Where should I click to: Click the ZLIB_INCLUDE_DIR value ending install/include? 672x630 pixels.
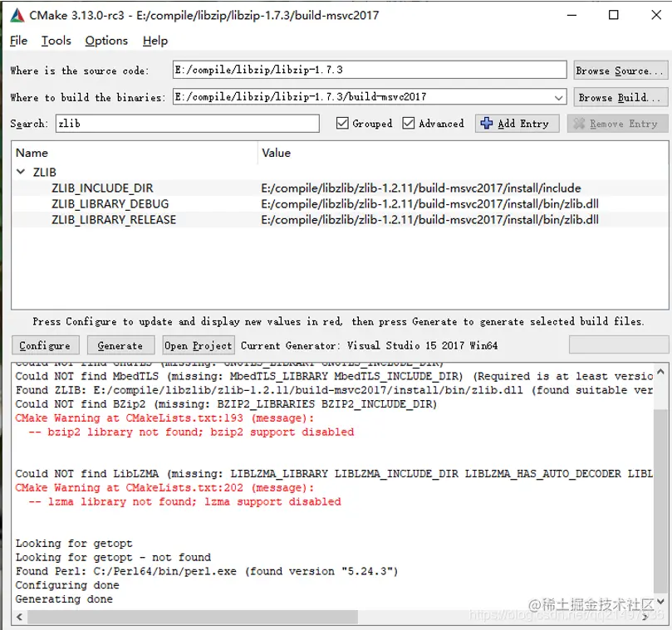pos(421,188)
